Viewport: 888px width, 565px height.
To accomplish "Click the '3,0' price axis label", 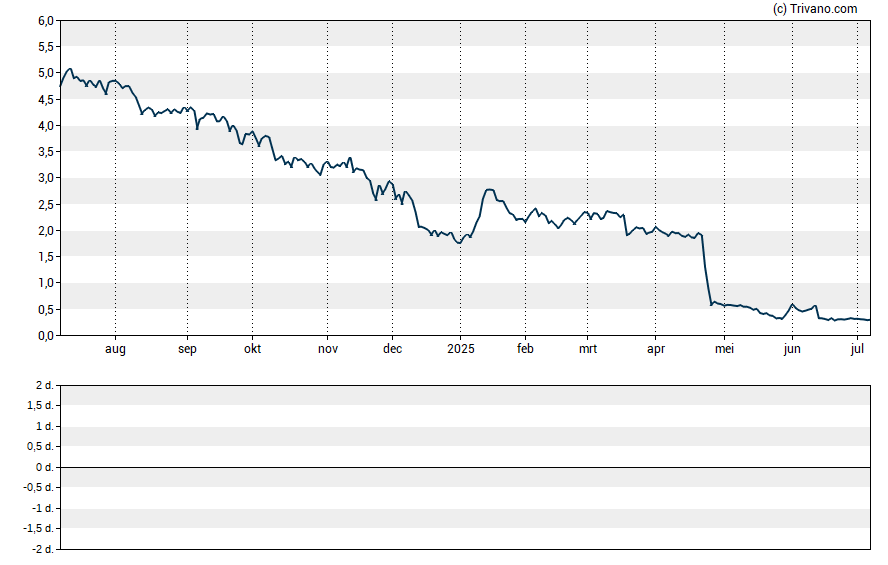I will 46,178.
